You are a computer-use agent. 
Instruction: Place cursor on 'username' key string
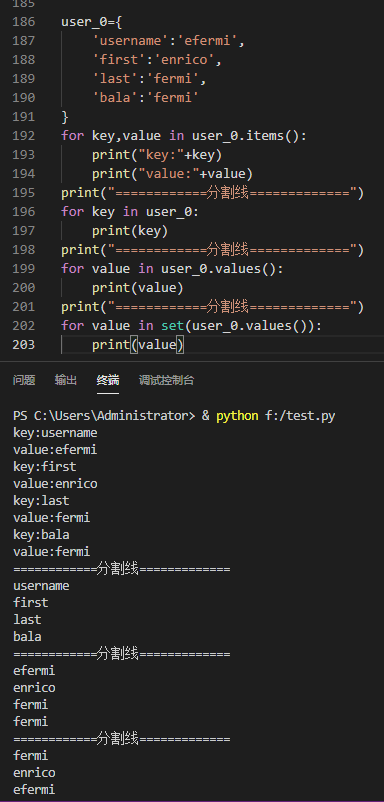[x=123, y=41]
